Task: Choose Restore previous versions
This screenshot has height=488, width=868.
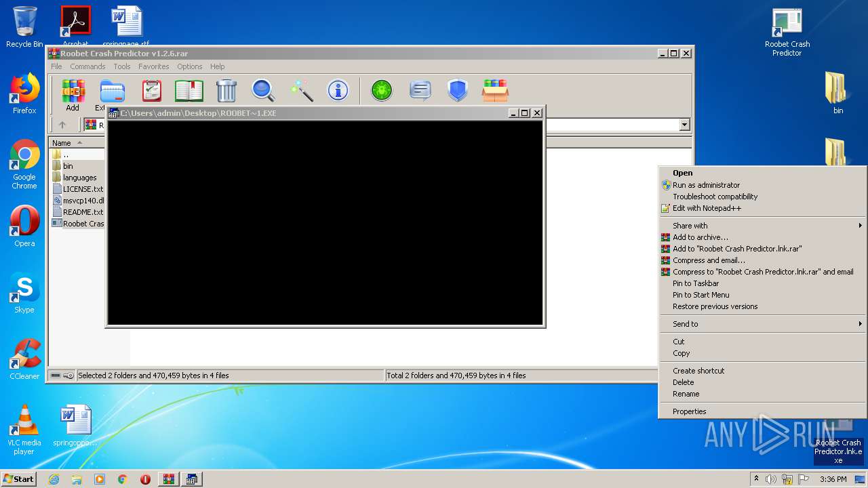Action: [763, 306]
